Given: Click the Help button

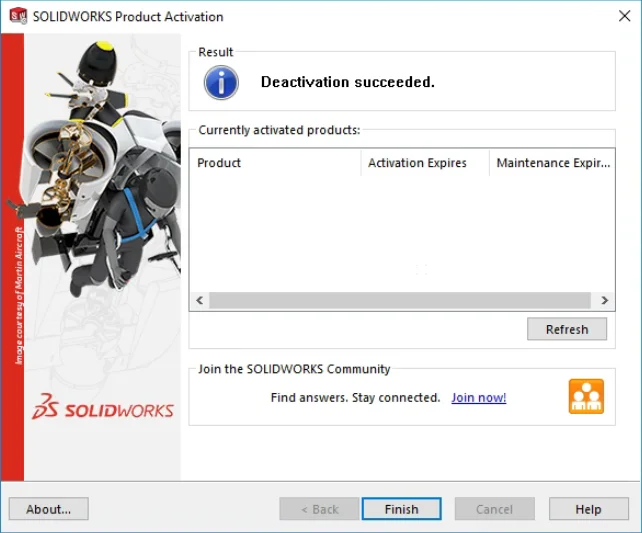Looking at the screenshot, I should coord(588,509).
